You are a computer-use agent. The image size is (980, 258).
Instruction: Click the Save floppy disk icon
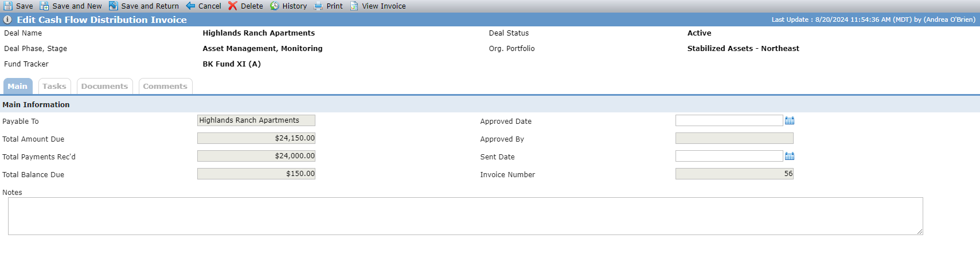[8, 6]
